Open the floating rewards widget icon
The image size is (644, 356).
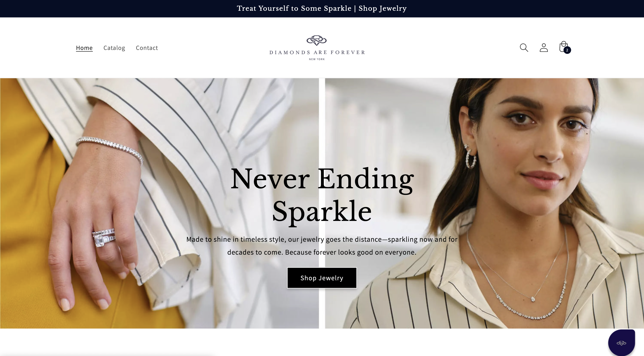pos(621,343)
